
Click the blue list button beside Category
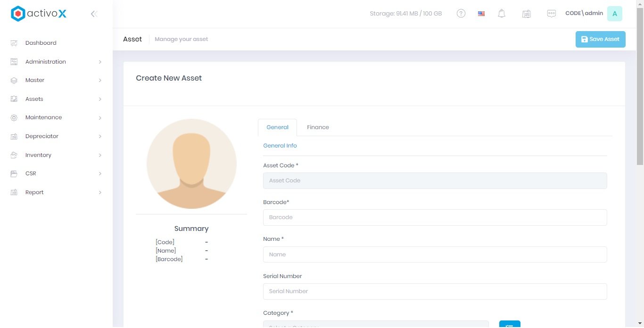tap(510, 324)
